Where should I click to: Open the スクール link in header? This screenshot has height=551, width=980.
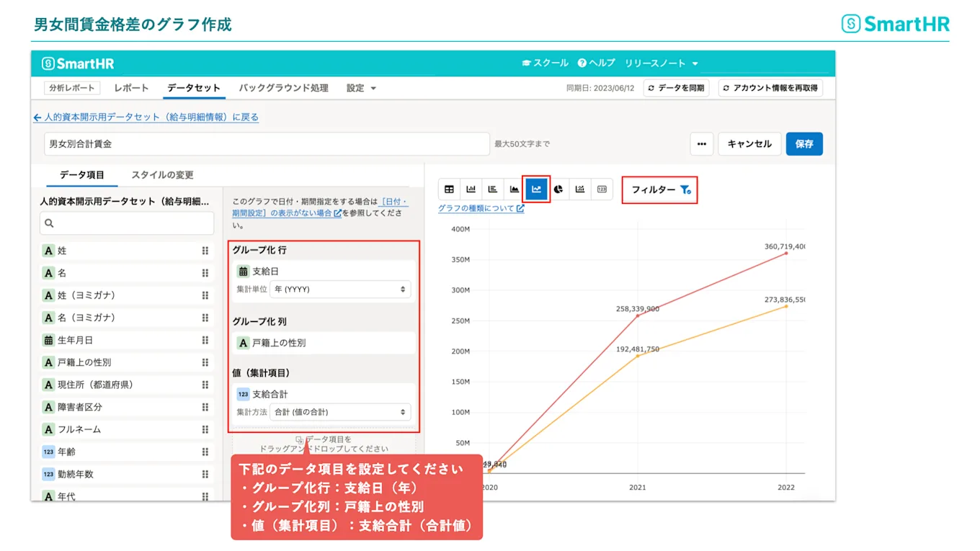(x=545, y=63)
